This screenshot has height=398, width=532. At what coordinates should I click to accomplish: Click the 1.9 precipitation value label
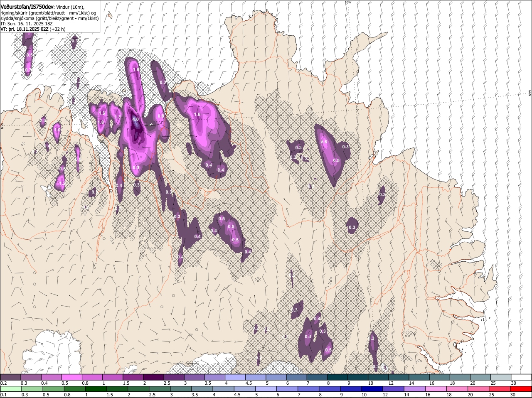(x=102, y=113)
